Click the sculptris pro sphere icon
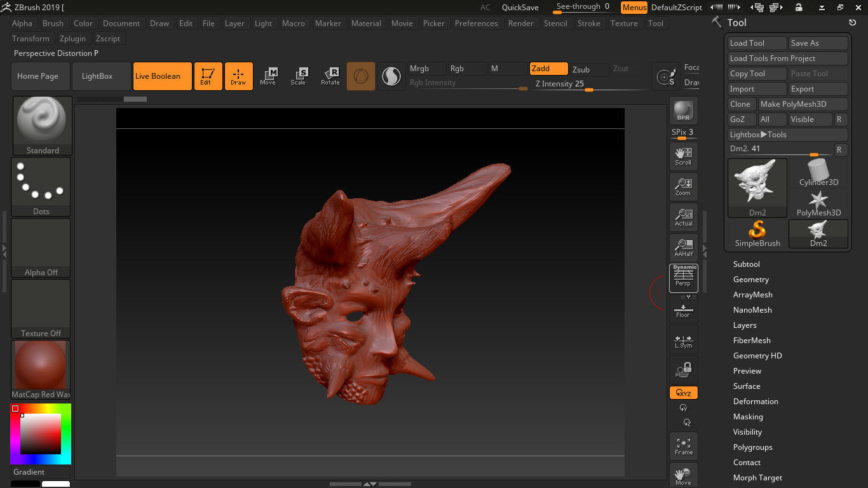The image size is (868, 488). point(391,76)
